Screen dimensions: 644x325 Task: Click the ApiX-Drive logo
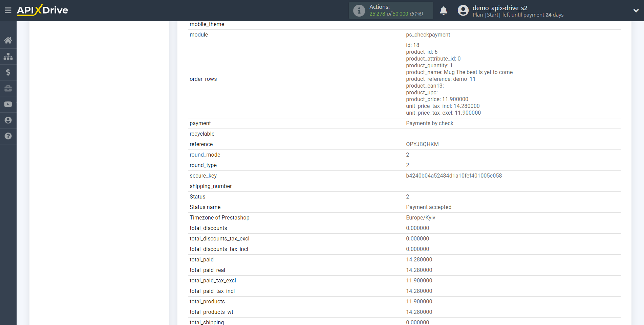tap(42, 10)
